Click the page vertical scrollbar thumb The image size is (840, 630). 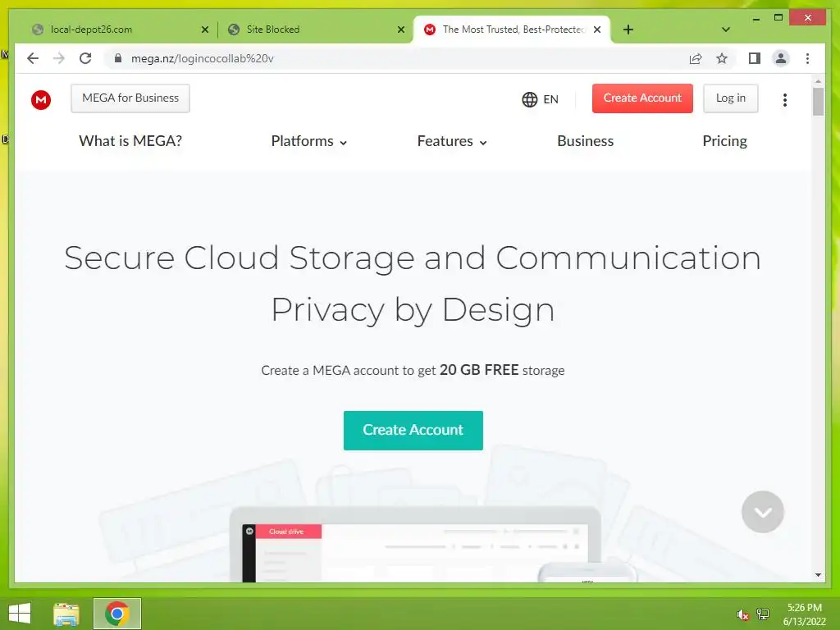(x=818, y=101)
